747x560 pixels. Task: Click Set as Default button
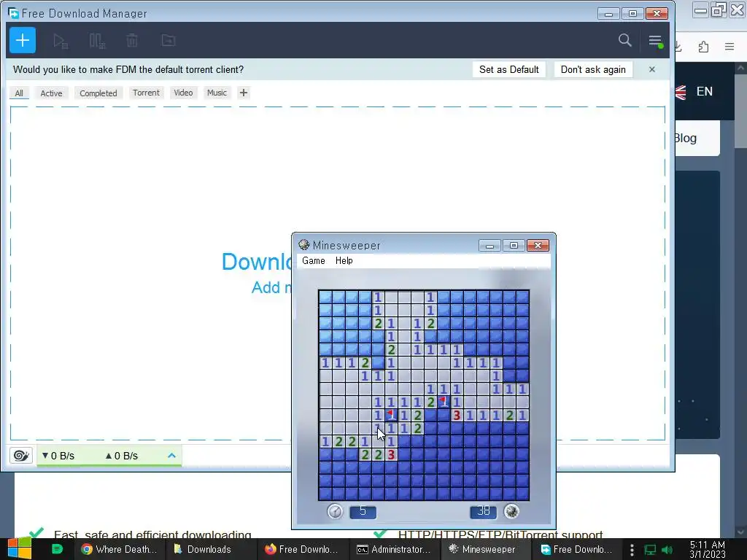tap(508, 69)
